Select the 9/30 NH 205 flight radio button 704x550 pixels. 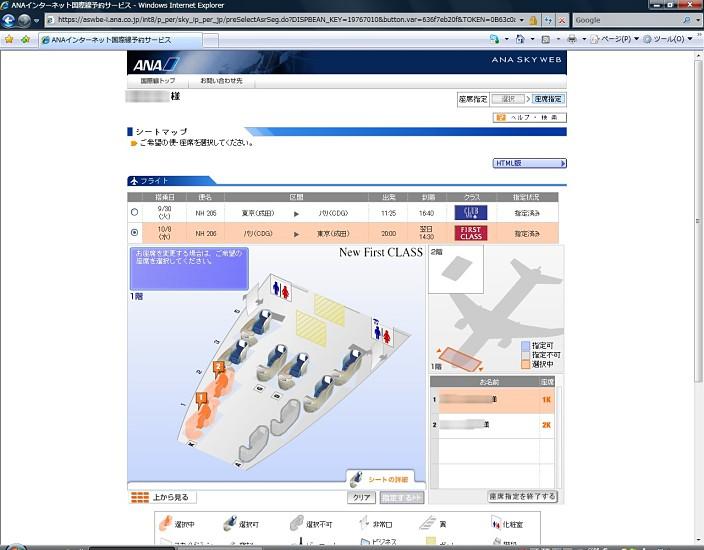[134, 212]
